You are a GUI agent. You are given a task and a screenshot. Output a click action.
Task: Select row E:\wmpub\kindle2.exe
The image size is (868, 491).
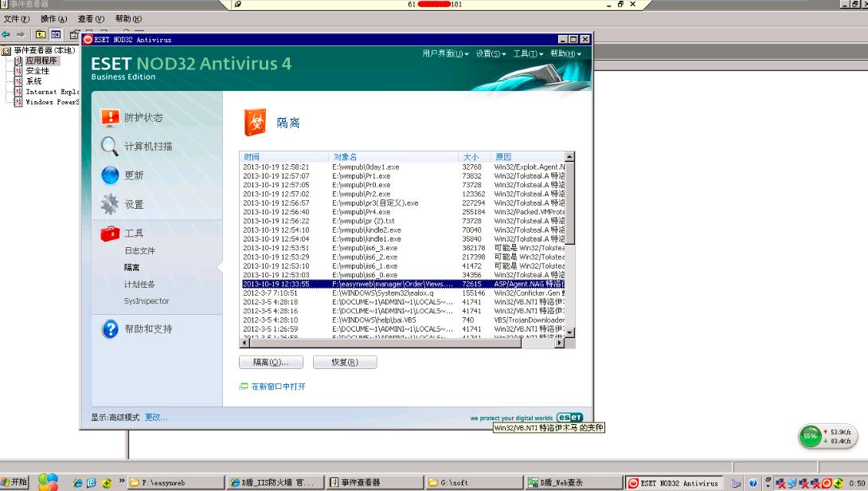pyautogui.click(x=403, y=230)
